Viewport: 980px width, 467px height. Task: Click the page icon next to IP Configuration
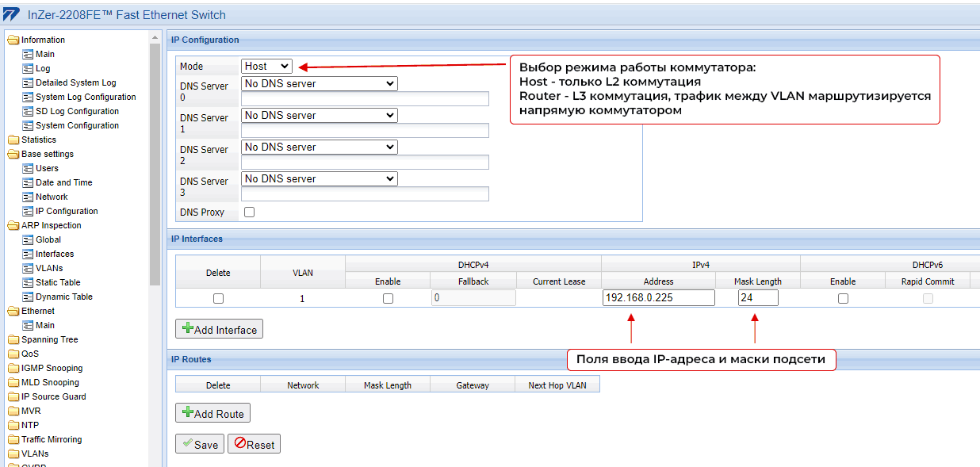coord(28,211)
